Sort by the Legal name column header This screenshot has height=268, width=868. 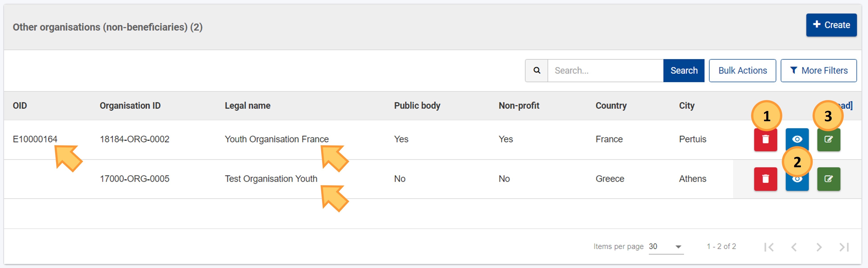pyautogui.click(x=247, y=106)
